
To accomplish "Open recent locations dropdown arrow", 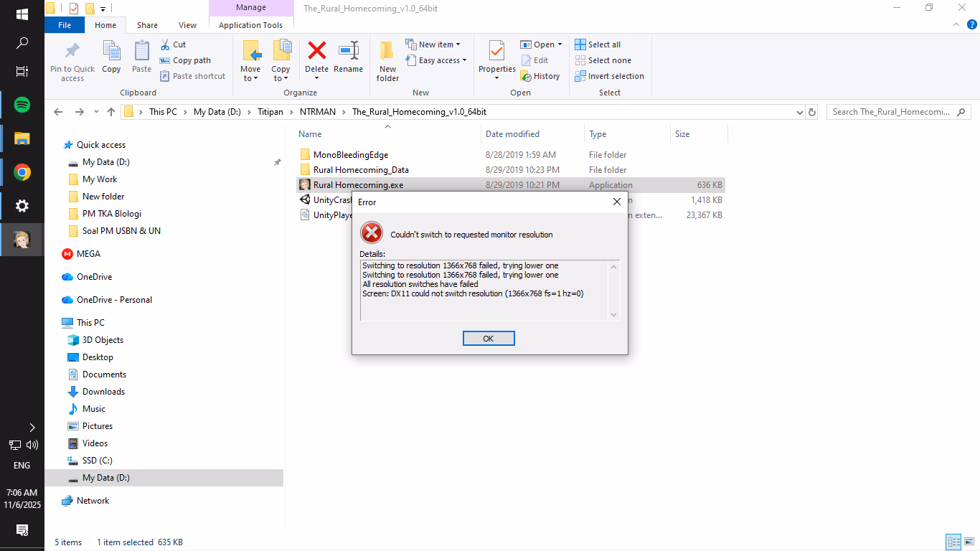I will pyautogui.click(x=95, y=113).
